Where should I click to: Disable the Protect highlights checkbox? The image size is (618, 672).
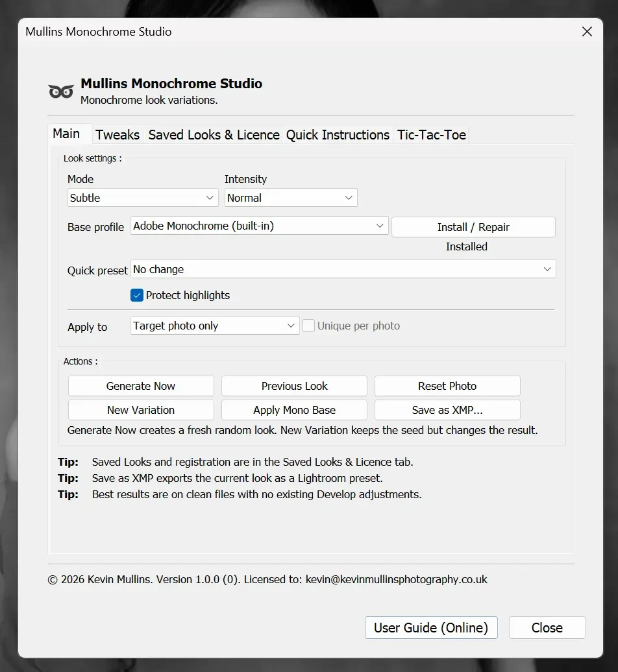tap(136, 294)
